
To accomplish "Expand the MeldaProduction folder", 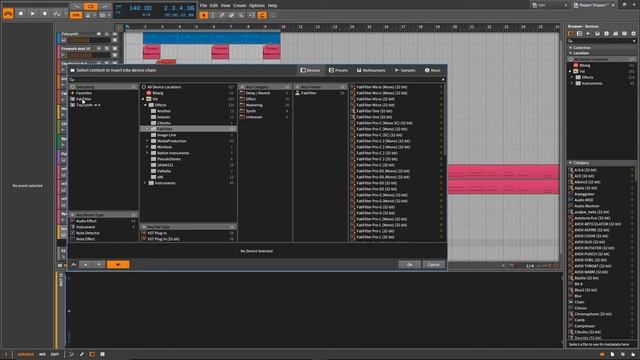I will pos(147,141).
